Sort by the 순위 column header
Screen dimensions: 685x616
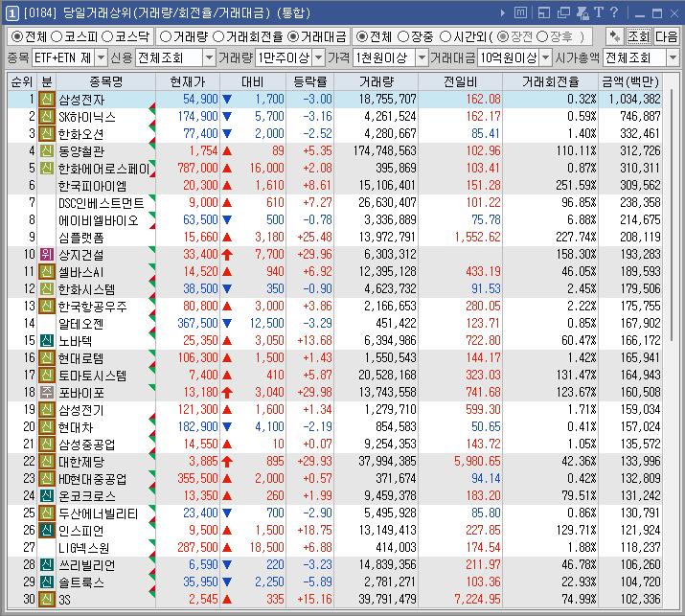pos(22,81)
